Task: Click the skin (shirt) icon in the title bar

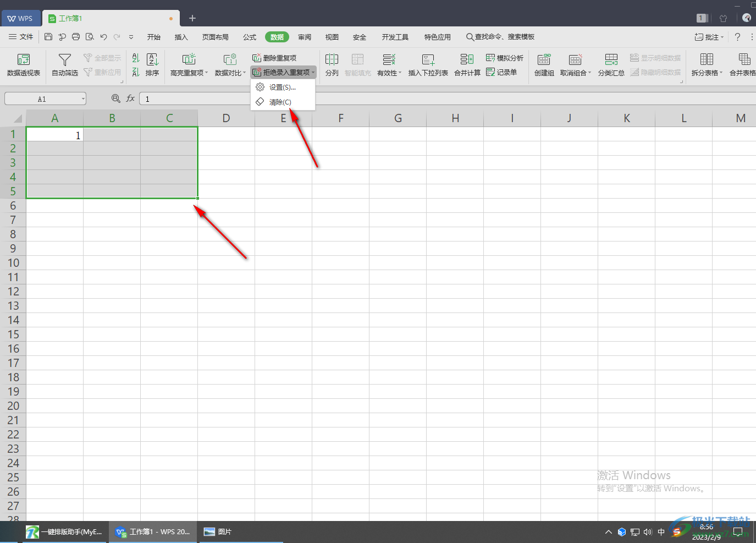Action: [x=724, y=18]
